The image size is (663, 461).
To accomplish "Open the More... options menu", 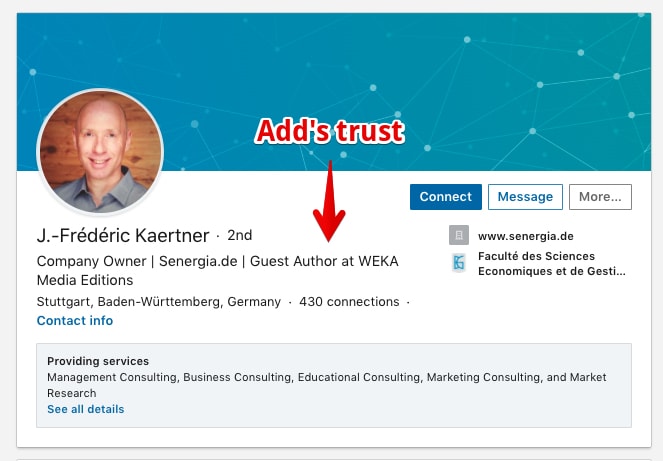I will click(600, 197).
